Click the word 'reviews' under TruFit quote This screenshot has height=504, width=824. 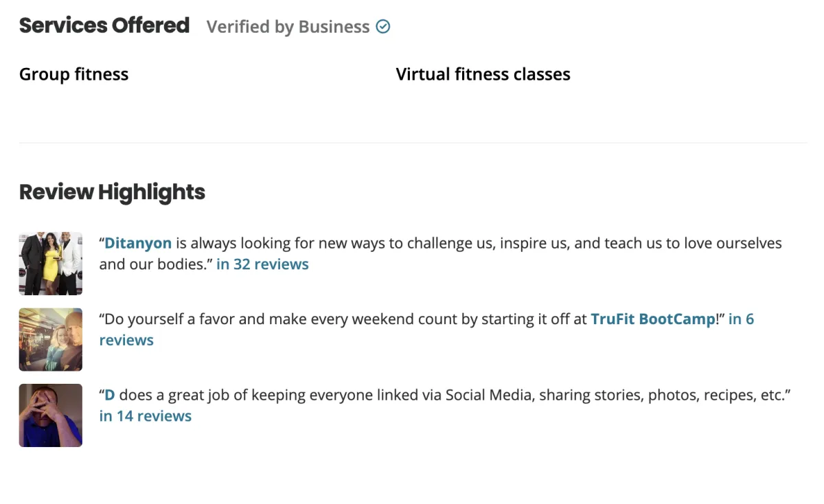126,341
